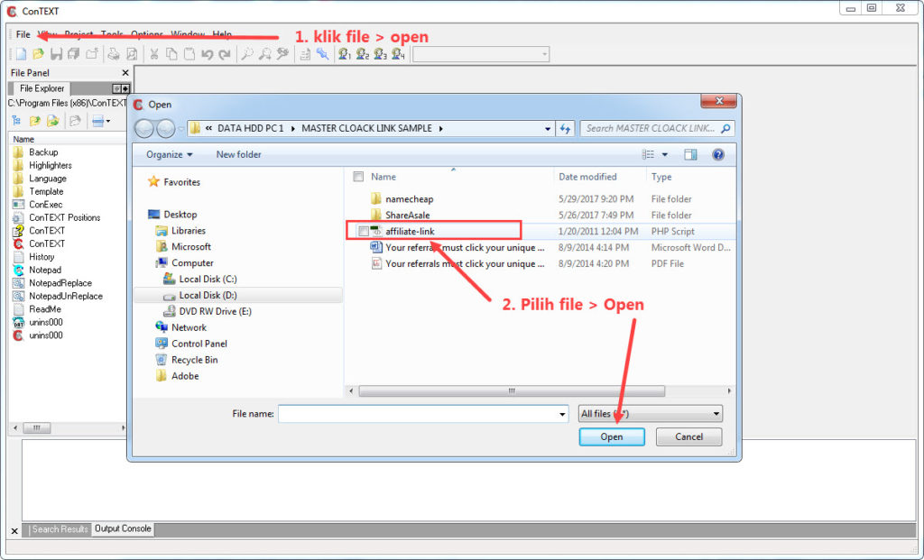This screenshot has width=924, height=560.
Task: Open the File menu
Action: [23, 34]
